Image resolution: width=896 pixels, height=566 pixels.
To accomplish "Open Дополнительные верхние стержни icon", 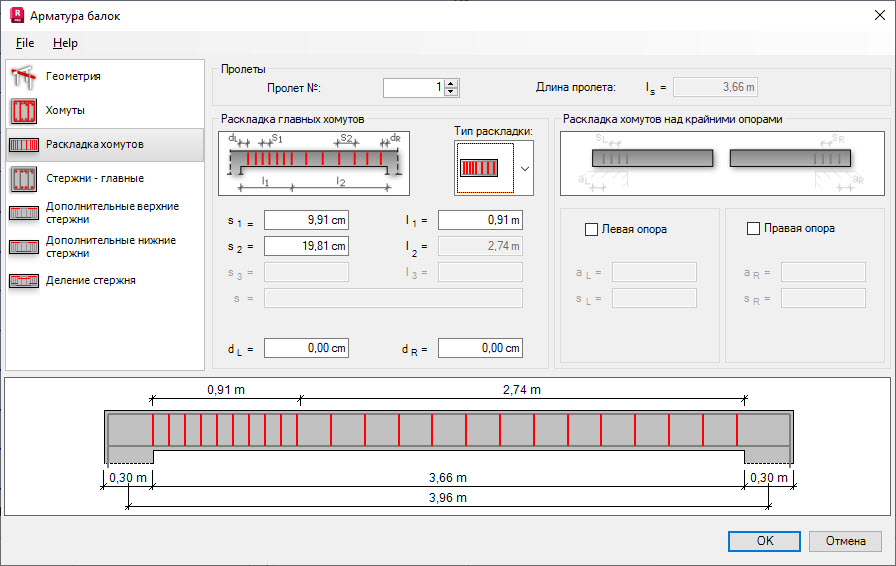I will point(23,213).
